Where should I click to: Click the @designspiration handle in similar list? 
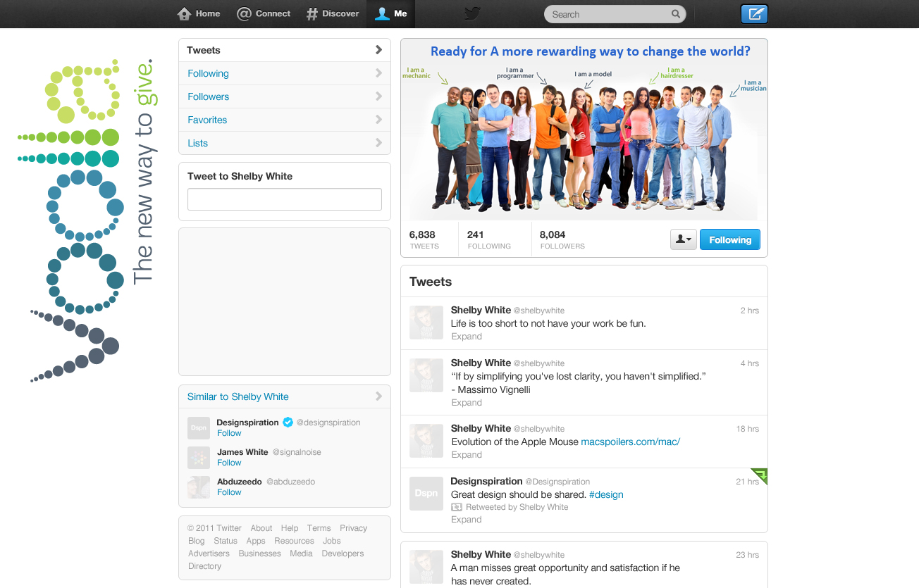328,423
